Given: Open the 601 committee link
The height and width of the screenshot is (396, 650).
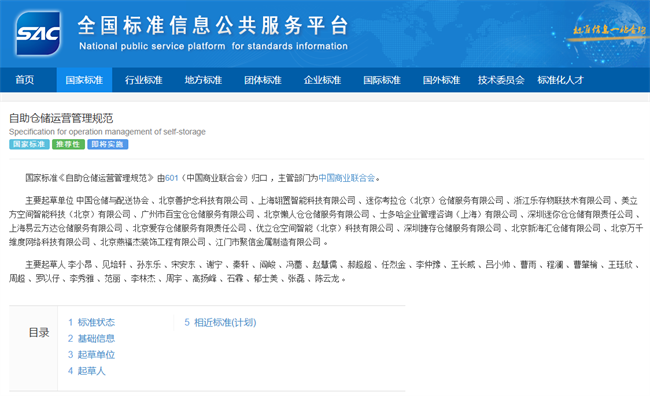Looking at the screenshot, I should [x=172, y=178].
